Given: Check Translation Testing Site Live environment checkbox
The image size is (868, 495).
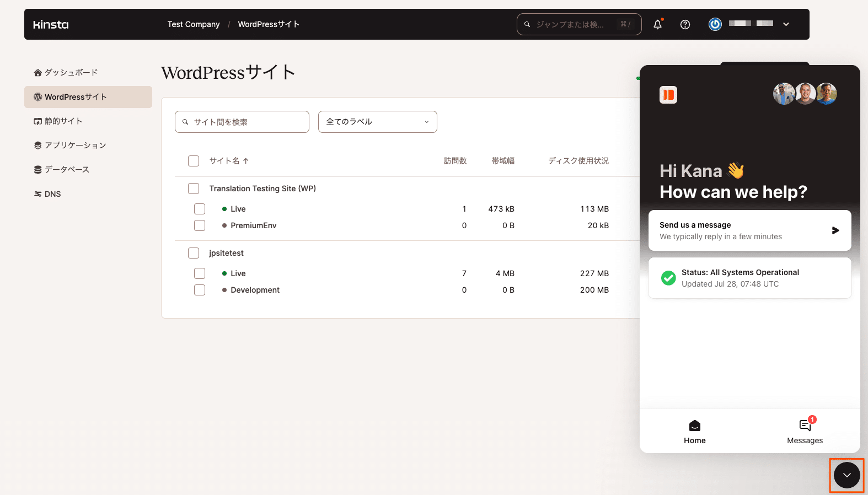Looking at the screenshot, I should pyautogui.click(x=200, y=209).
